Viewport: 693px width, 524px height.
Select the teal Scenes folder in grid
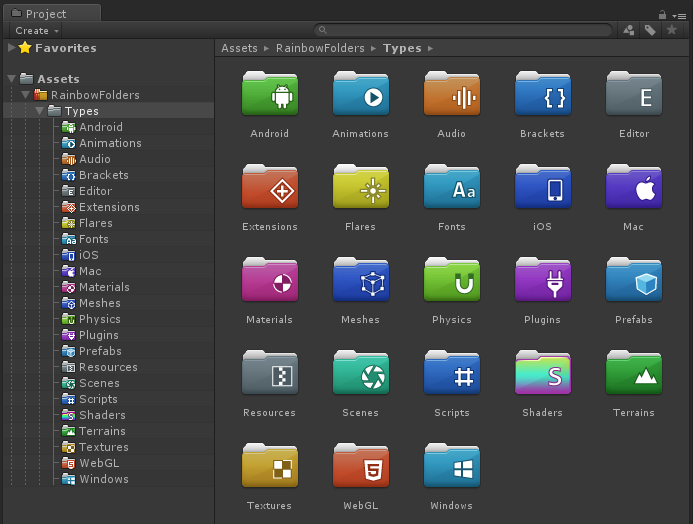coord(361,373)
